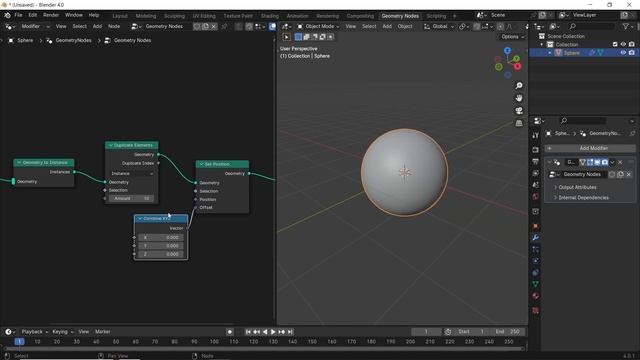The image size is (640, 360).
Task: Jump to the timeline end frame
Action: 290,332
